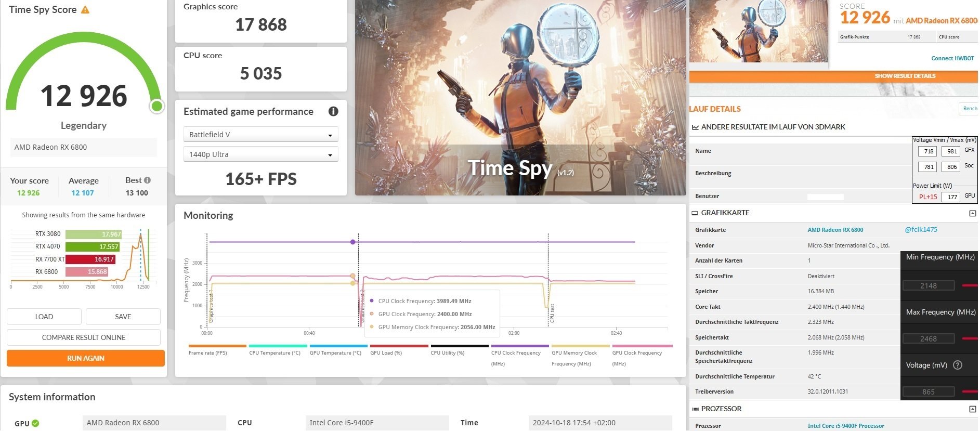Collapse the GRAFIKKARTE section

click(972, 213)
